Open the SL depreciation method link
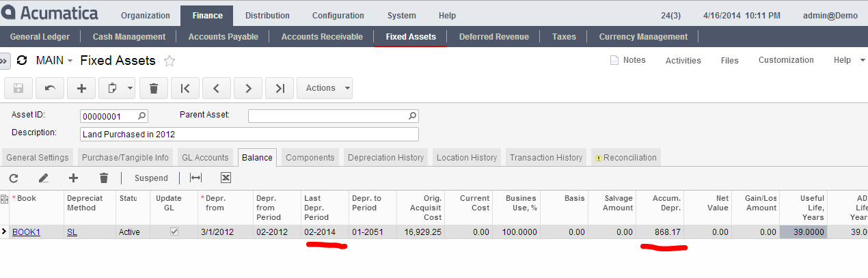This screenshot has height=278, width=868. (72, 232)
